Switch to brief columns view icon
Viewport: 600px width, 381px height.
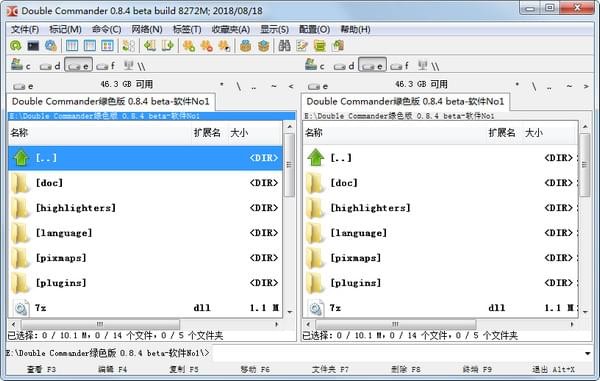72,46
